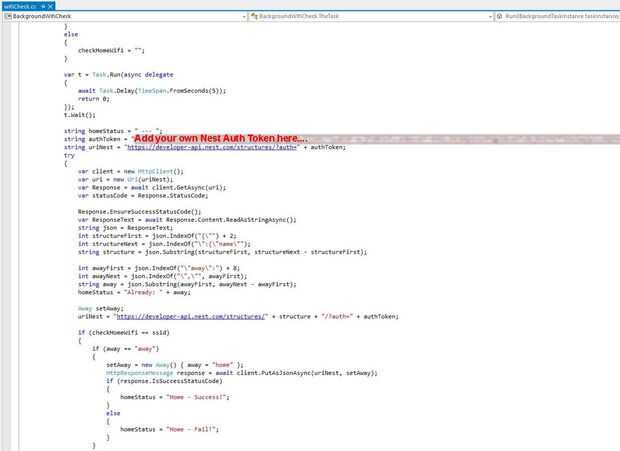Click the 'string authToken' declaration
The image size is (620, 451).
pyautogui.click(x=97, y=139)
